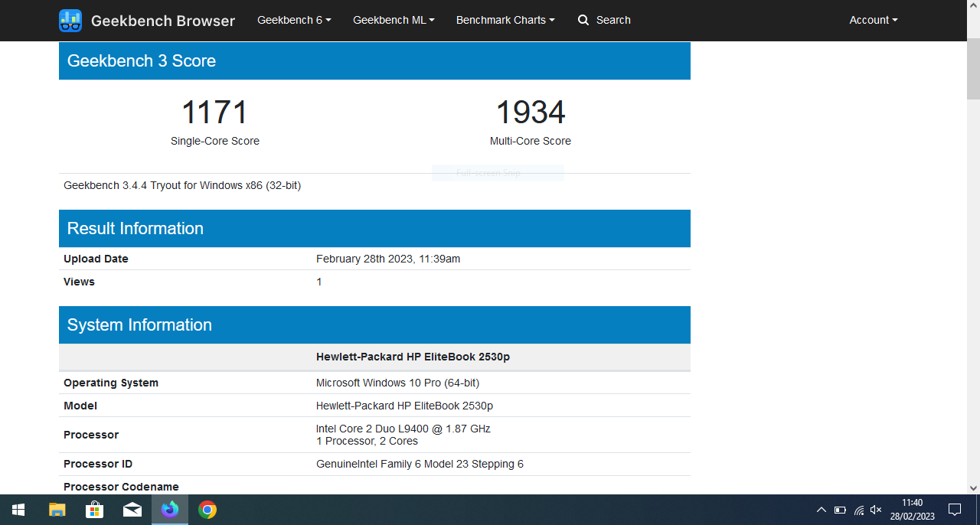Click the Processor ID row label
Viewport: 980px width, 525px height.
tap(98, 464)
